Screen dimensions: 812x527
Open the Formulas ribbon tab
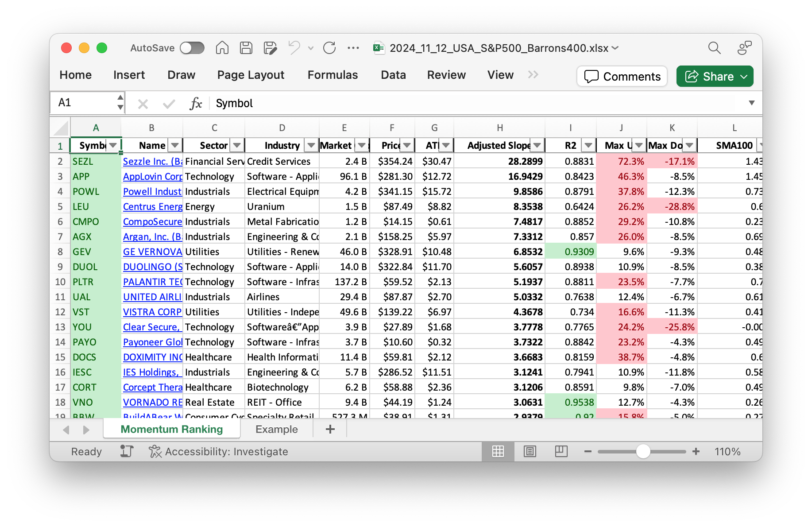[x=333, y=75]
